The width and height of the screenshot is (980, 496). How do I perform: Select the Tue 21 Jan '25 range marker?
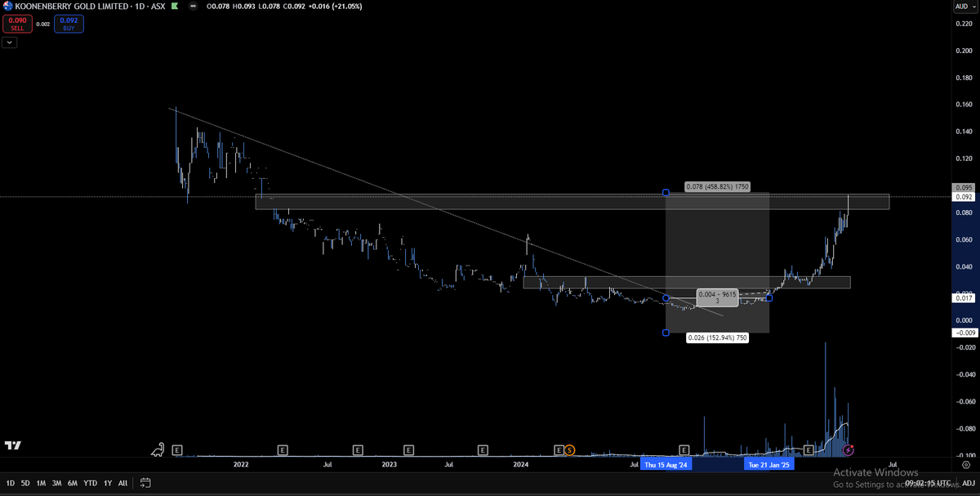[x=768, y=464]
